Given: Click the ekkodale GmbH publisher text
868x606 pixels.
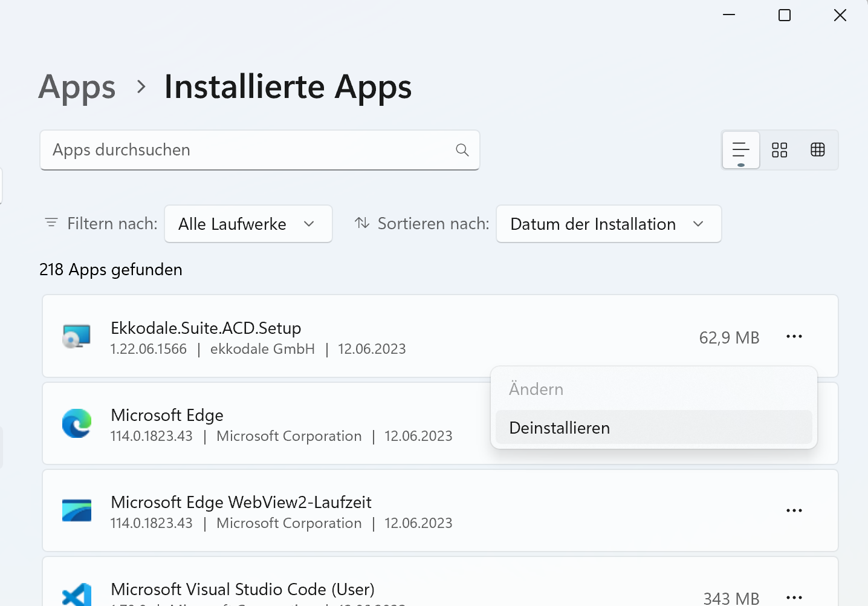Looking at the screenshot, I should pyautogui.click(x=262, y=349).
